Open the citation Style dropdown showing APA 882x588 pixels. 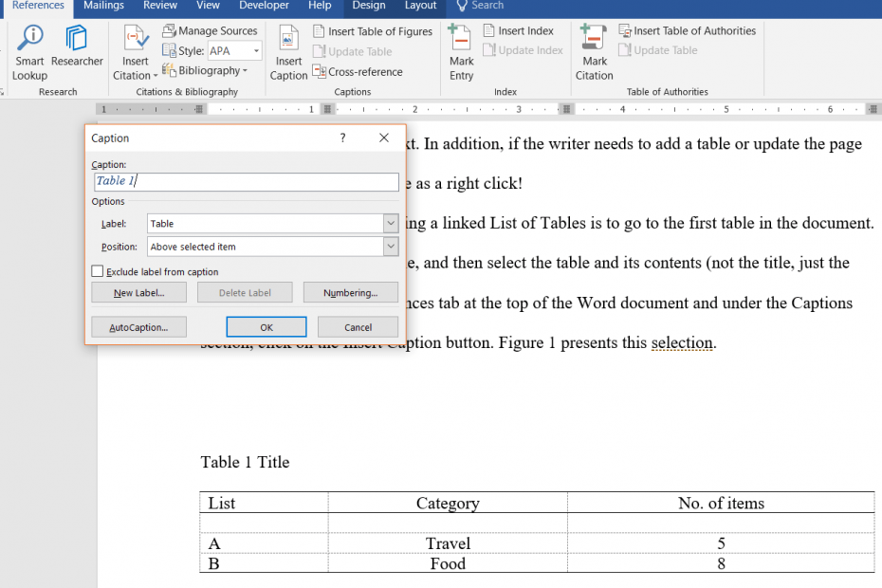coord(234,50)
